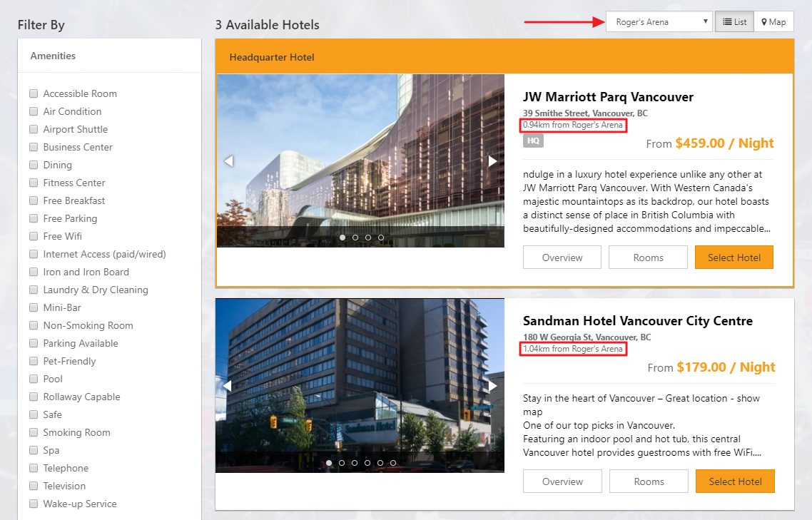The height and width of the screenshot is (520, 812).
Task: Enable the Wake-up Service filter
Action: (x=34, y=504)
